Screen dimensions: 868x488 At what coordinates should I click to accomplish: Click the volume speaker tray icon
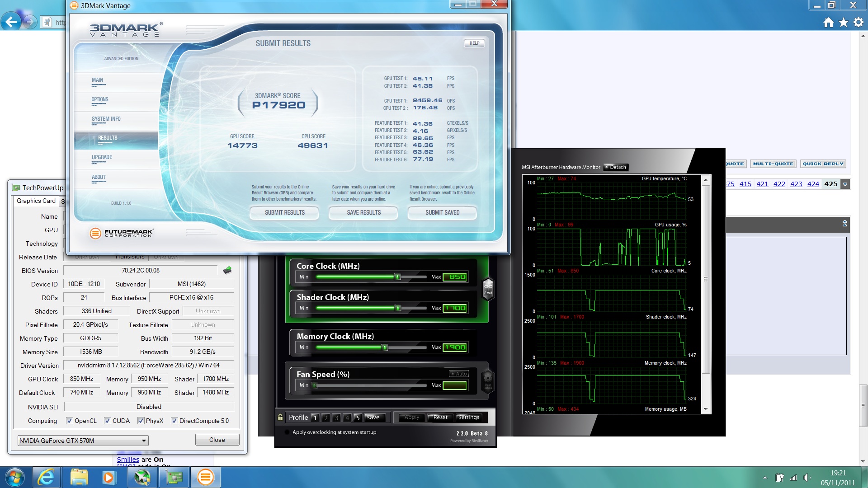[x=807, y=478]
